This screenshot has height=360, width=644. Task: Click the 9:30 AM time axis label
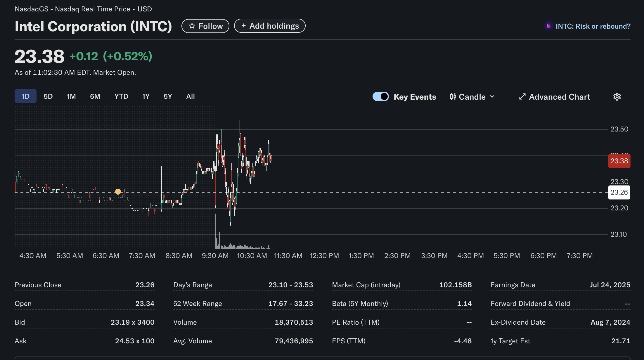[x=215, y=256]
